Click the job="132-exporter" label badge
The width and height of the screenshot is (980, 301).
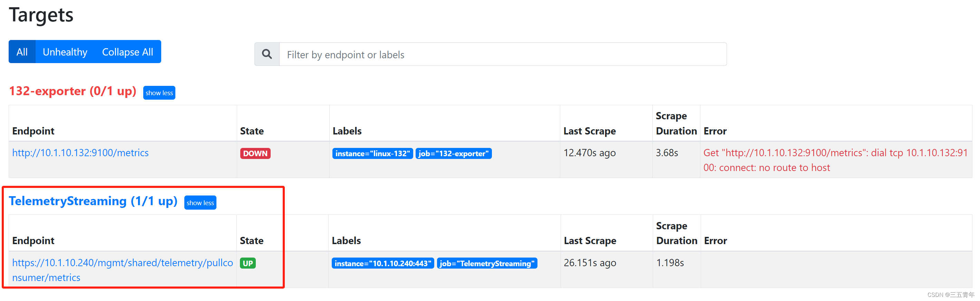pos(454,153)
